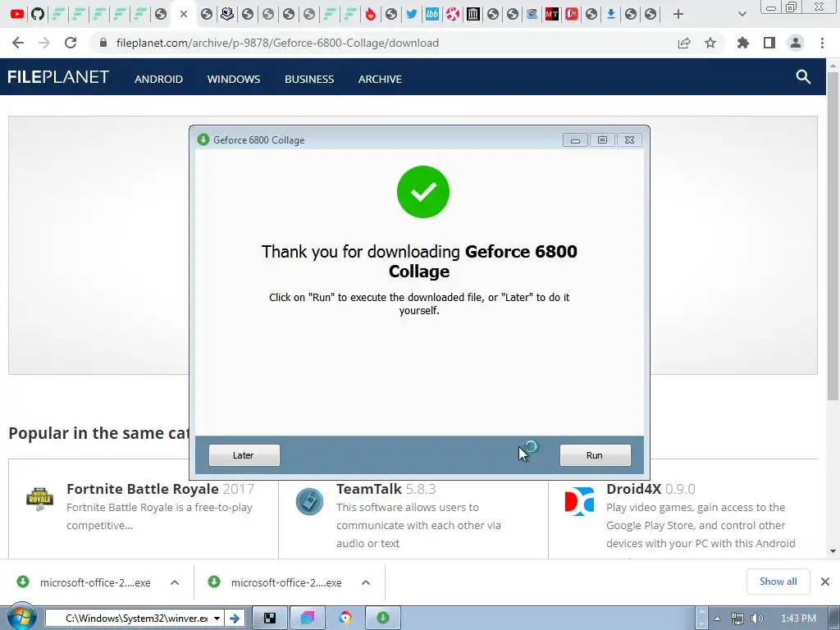View site security lock info
840x630 pixels.
click(x=103, y=43)
